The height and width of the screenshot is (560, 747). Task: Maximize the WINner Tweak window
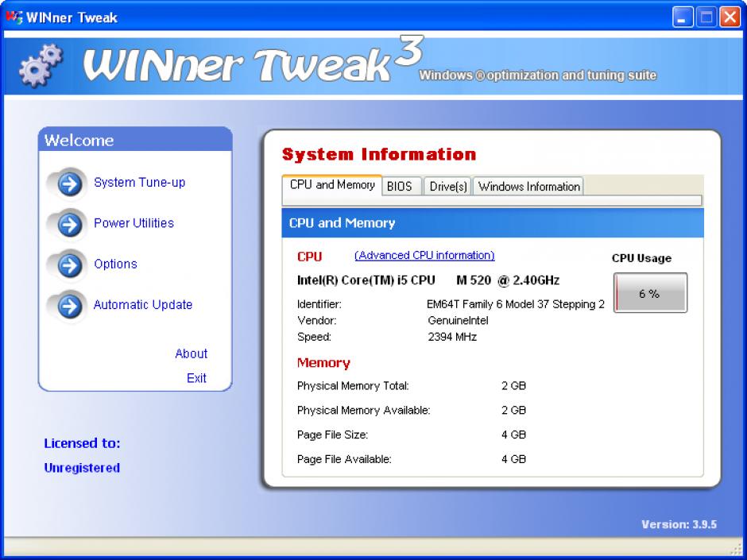tap(706, 17)
